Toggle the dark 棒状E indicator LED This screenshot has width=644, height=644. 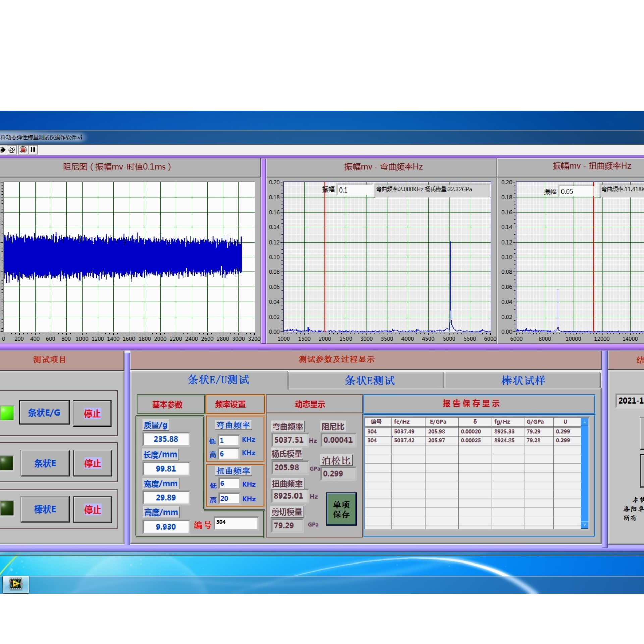point(7,508)
